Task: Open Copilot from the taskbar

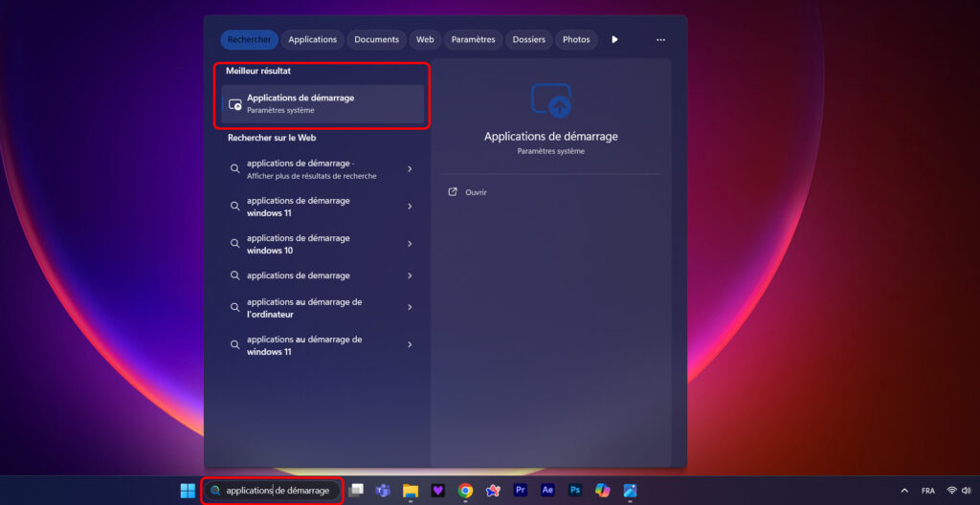Action: 603,491
